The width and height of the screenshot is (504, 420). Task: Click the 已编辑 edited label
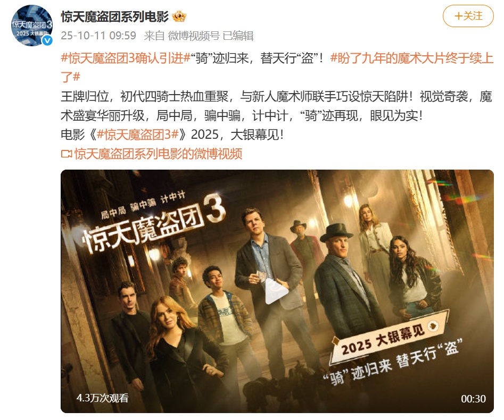pyautogui.click(x=238, y=36)
